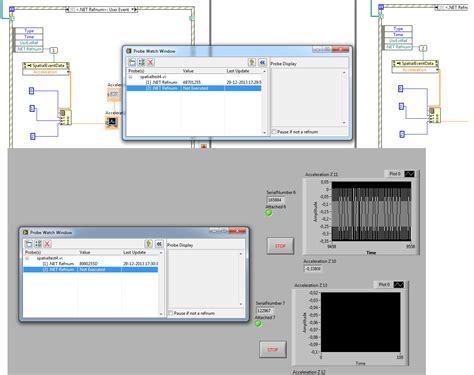Collapse the spatialtest4.vi tree node in upper window
The height and width of the screenshot is (375, 474).
tap(131, 77)
